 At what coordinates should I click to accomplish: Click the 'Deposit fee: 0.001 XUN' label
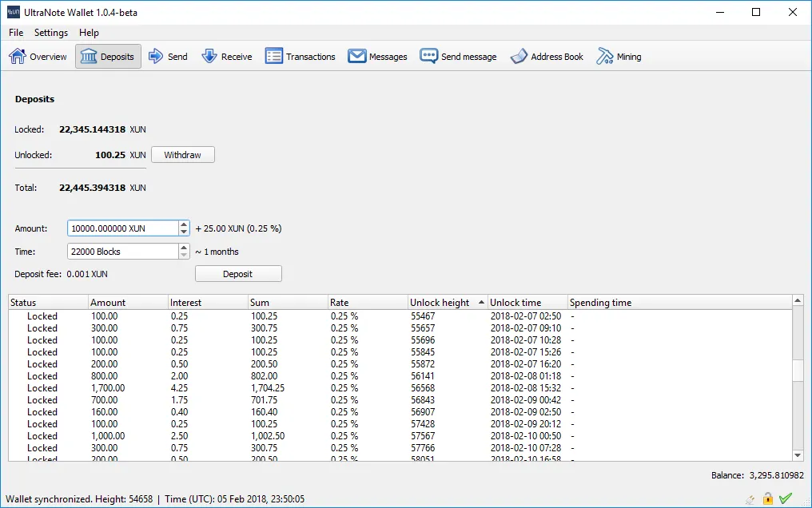click(61, 274)
